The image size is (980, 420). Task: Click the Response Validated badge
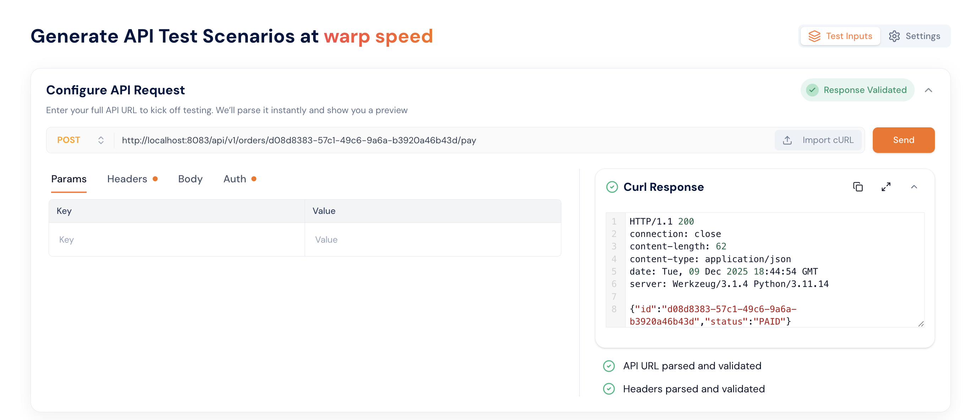[857, 90]
